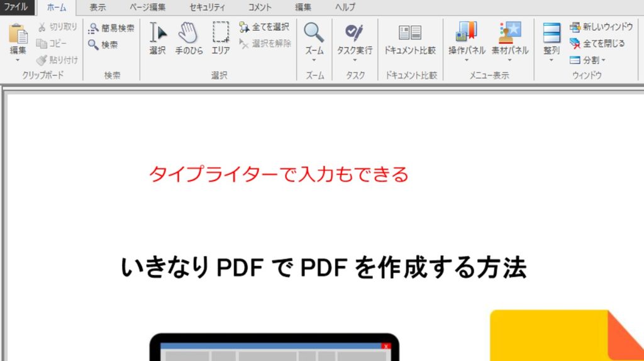Expand the 素材パネル dropdown arrow

509,60
